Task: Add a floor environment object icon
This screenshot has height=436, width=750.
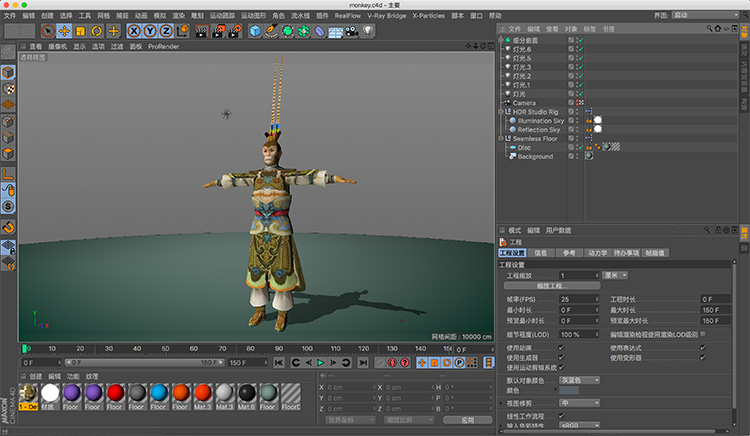Action: click(335, 31)
